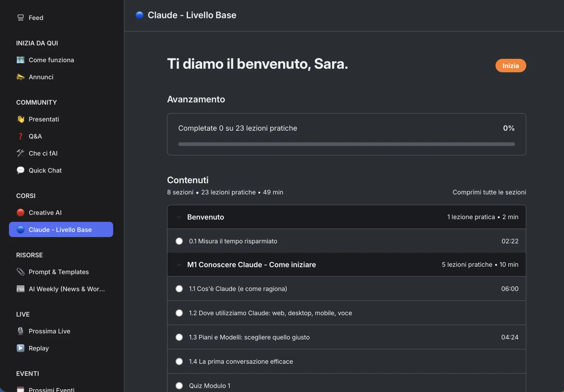Collapse the M1 Conoscere Claude section chevron

[x=179, y=265]
